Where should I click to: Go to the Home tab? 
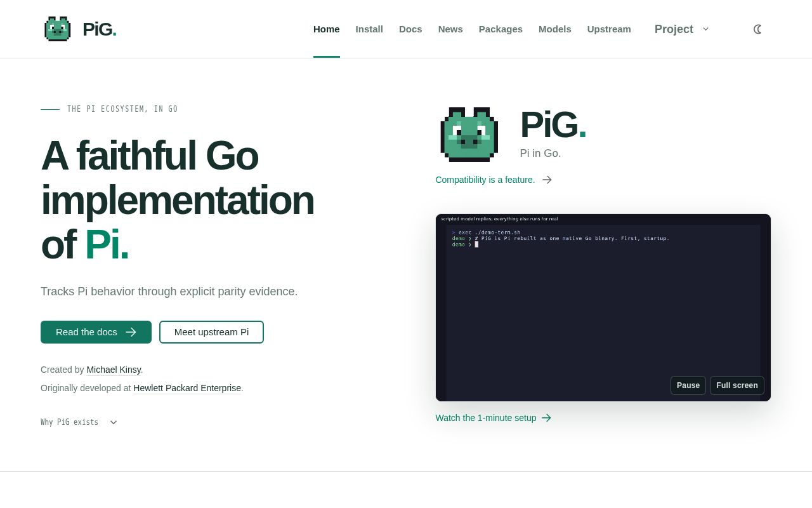coord(327,29)
